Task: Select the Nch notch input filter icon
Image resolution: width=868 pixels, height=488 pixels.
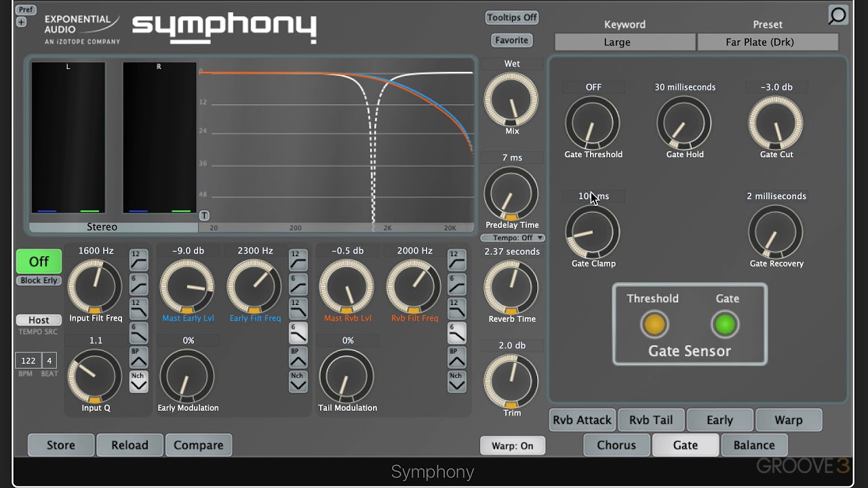Action: [138, 382]
